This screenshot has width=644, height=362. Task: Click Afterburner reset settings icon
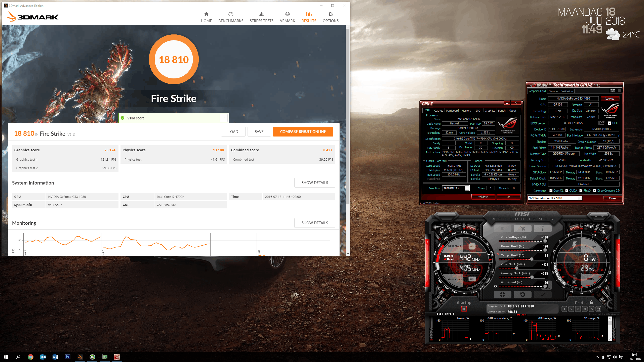click(522, 294)
